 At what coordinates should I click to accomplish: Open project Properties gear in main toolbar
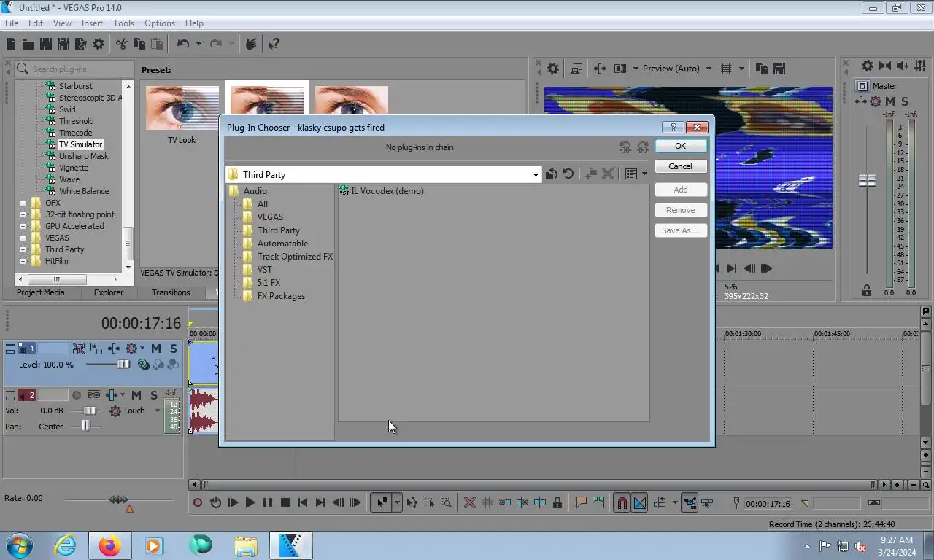[99, 44]
